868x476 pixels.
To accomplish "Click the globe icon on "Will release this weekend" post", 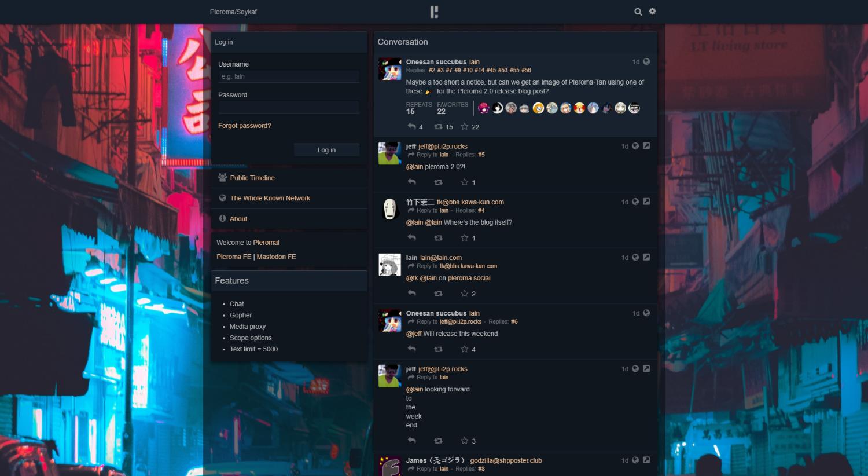I will pos(646,313).
